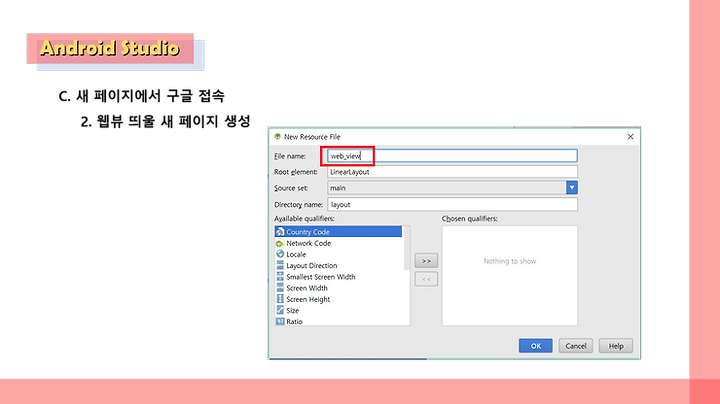Click the Country Code qualifier icon
The height and width of the screenshot is (404, 720).
click(x=280, y=232)
